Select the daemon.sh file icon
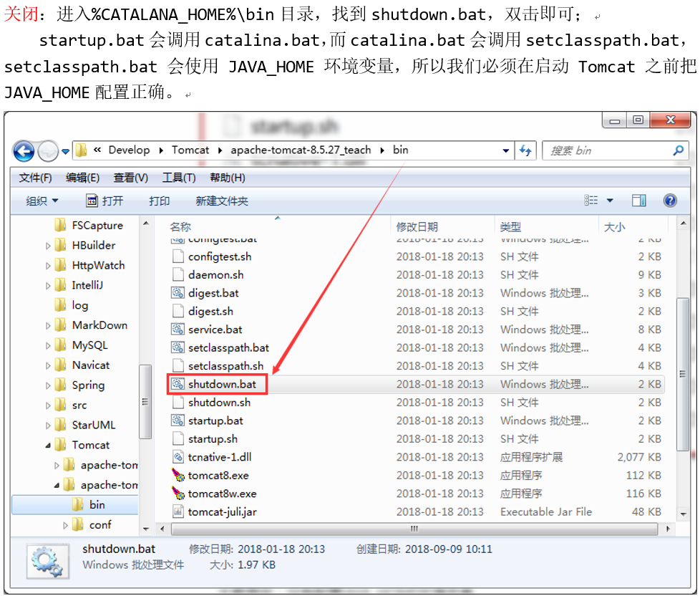 point(178,275)
